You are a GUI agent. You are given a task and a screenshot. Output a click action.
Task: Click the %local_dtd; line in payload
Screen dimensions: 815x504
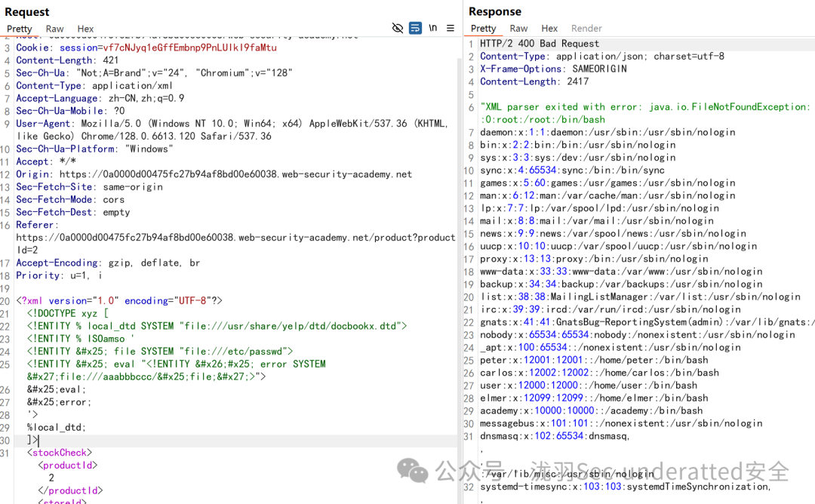click(x=57, y=428)
